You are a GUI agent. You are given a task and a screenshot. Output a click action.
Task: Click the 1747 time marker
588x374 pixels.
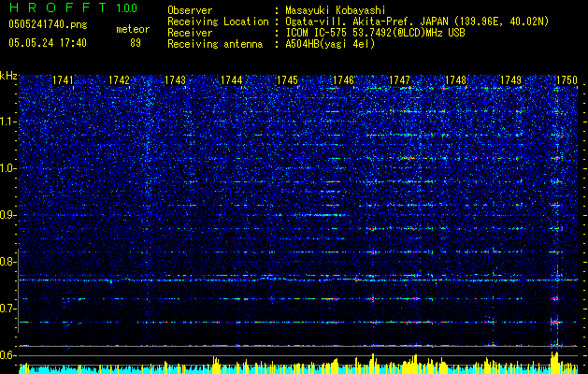(x=400, y=80)
